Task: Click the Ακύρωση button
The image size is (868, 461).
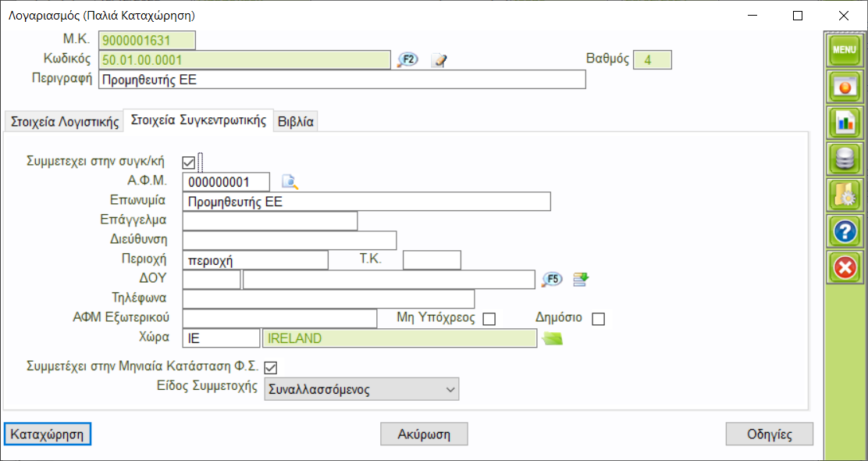Action: pos(425,434)
